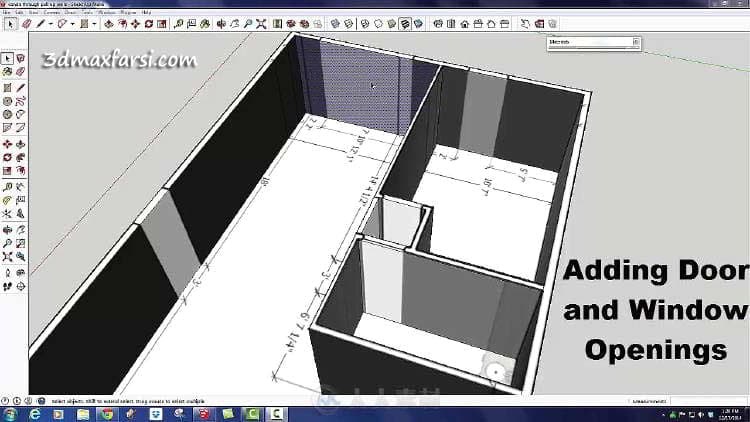750x422 pixels.
Task: Switch to Shaded face style
Action: 392,23
